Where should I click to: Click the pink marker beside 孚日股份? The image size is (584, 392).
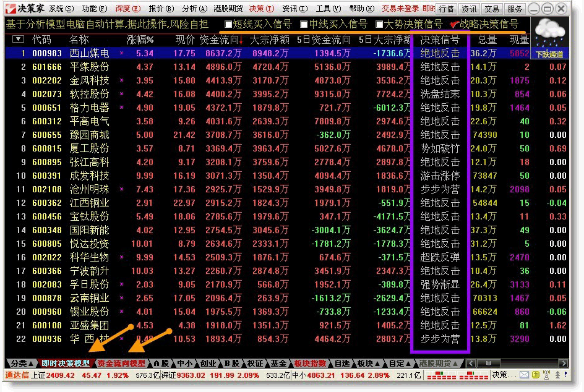(x=122, y=284)
